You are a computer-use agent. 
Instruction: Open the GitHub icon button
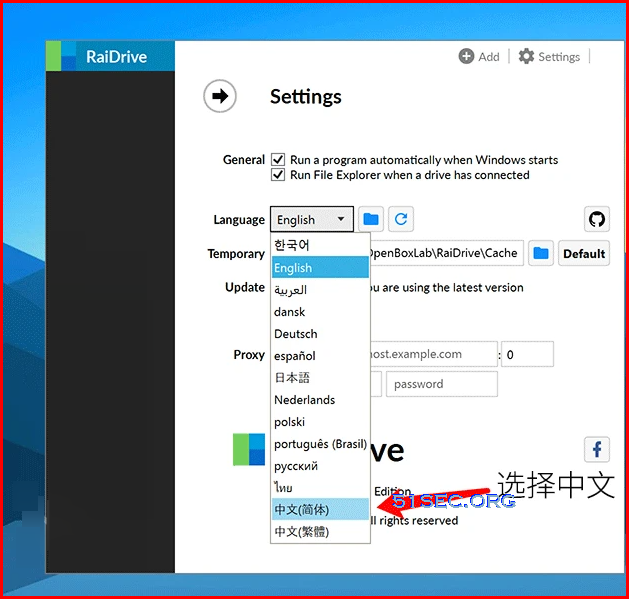597,219
